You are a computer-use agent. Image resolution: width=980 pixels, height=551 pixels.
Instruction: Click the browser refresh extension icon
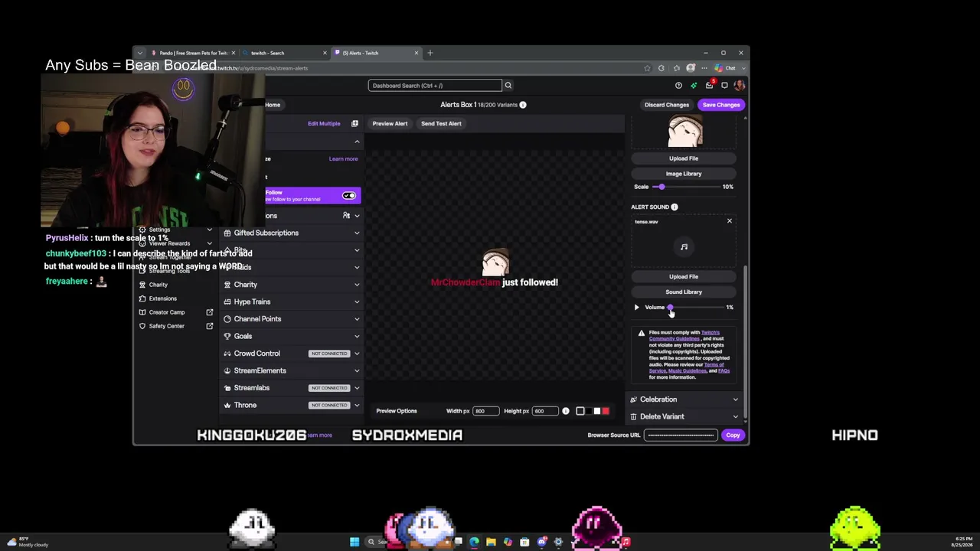[661, 68]
